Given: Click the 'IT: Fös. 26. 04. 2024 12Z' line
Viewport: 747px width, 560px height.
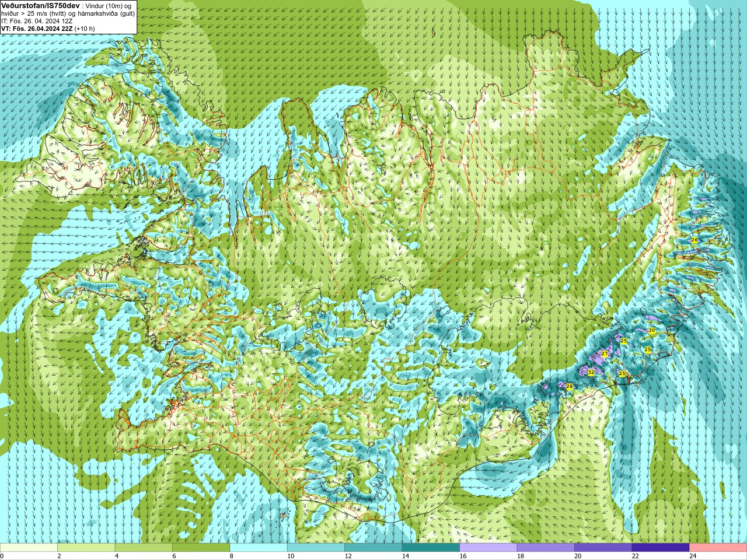Looking at the screenshot, I should 37,21.
